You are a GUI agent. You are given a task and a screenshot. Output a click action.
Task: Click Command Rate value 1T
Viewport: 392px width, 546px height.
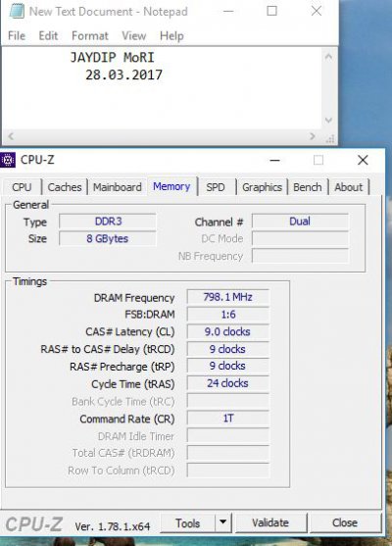click(228, 419)
